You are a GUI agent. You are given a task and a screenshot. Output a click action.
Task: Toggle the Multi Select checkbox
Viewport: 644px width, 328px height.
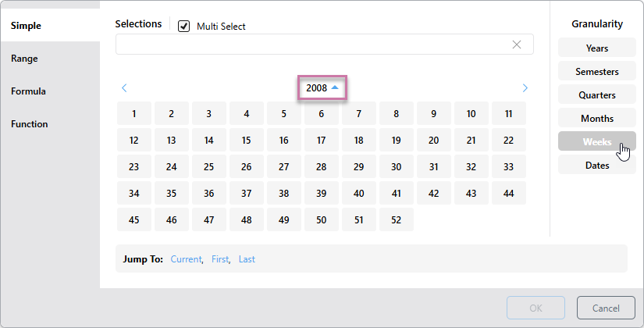184,26
